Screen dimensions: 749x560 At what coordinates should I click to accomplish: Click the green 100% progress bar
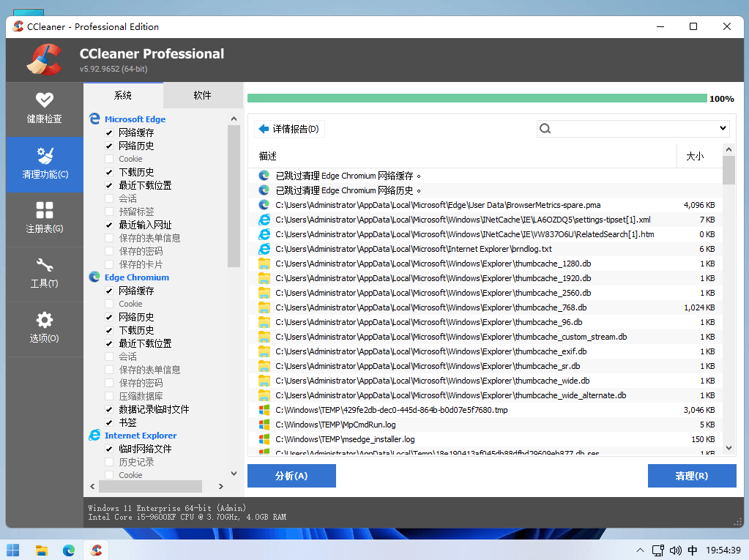(477, 98)
